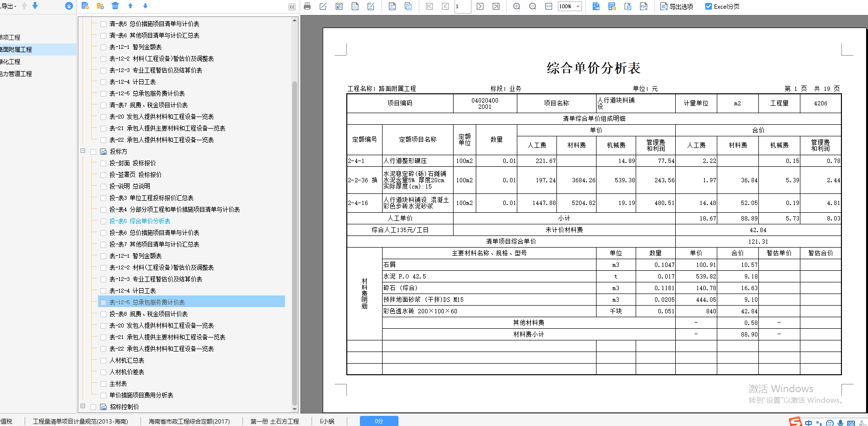Click the export to PDF icon
Image resolution: width=868 pixels, height=426 pixels.
(643, 6)
